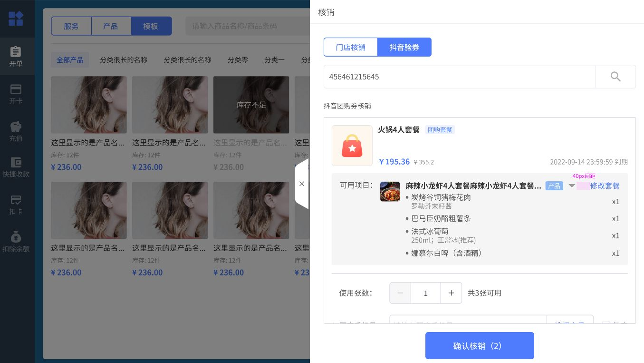Click the 产品 tag beside 麻辣小龙虾
This screenshot has width=644, height=363.
pyautogui.click(x=554, y=186)
